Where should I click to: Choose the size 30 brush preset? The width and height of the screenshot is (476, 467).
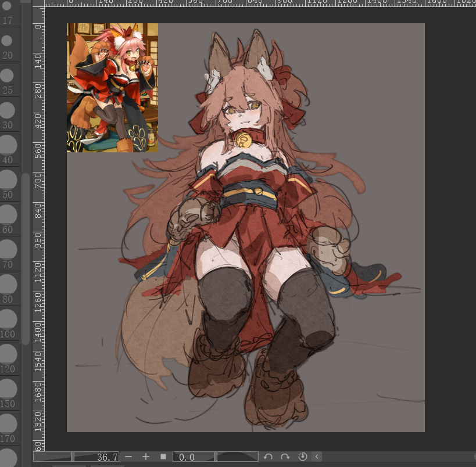10,114
